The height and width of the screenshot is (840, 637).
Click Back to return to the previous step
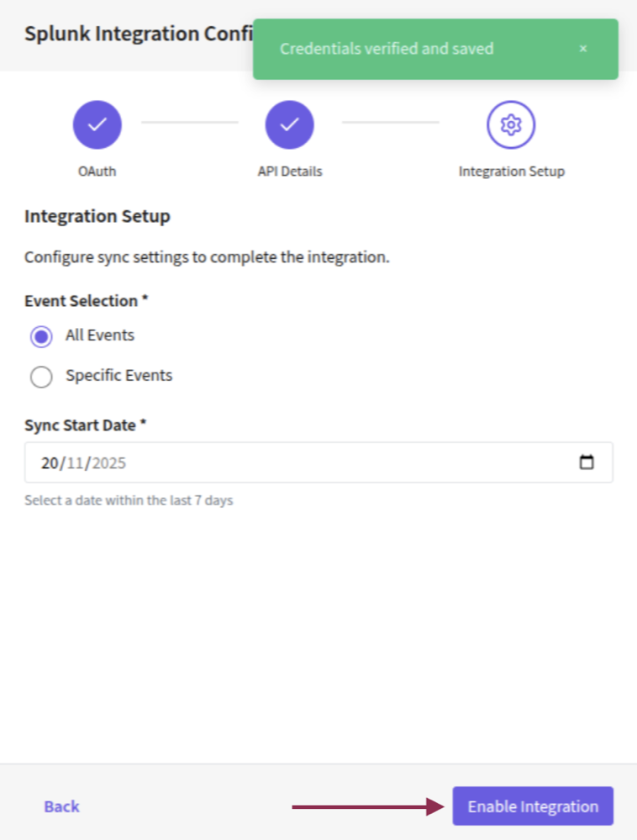pyautogui.click(x=61, y=806)
